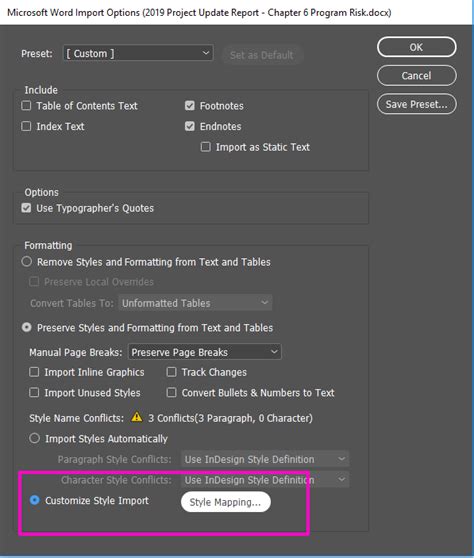Click the OK button

click(x=416, y=47)
